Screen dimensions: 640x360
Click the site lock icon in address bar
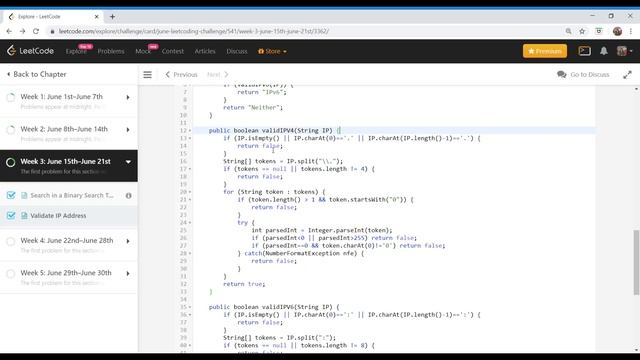click(52, 31)
